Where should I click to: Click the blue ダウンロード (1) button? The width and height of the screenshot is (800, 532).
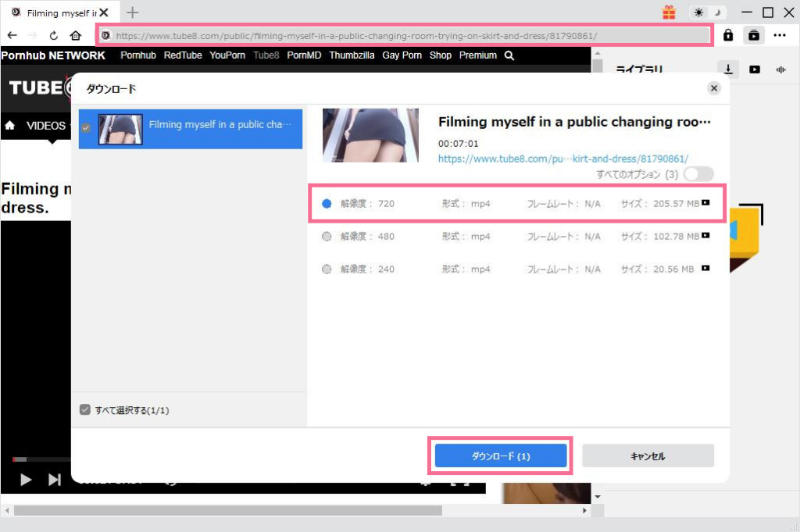(501, 456)
